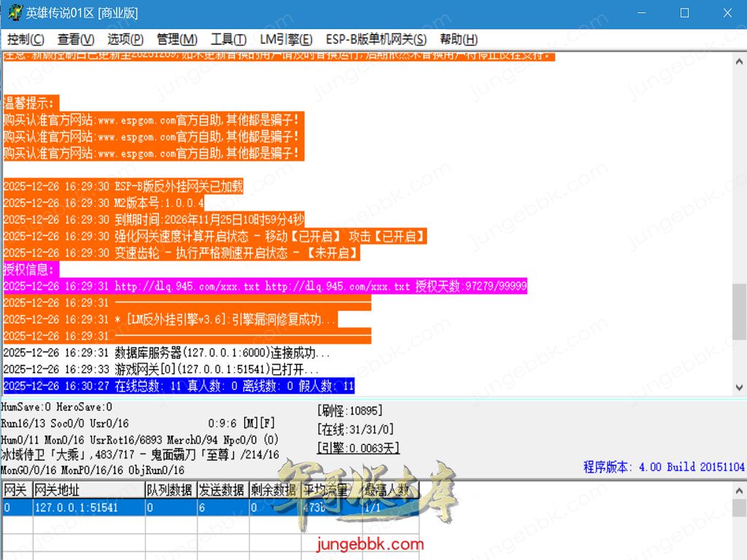Click the log scrollbar down arrow
Viewport: 747px width, 560px height.
[739, 389]
